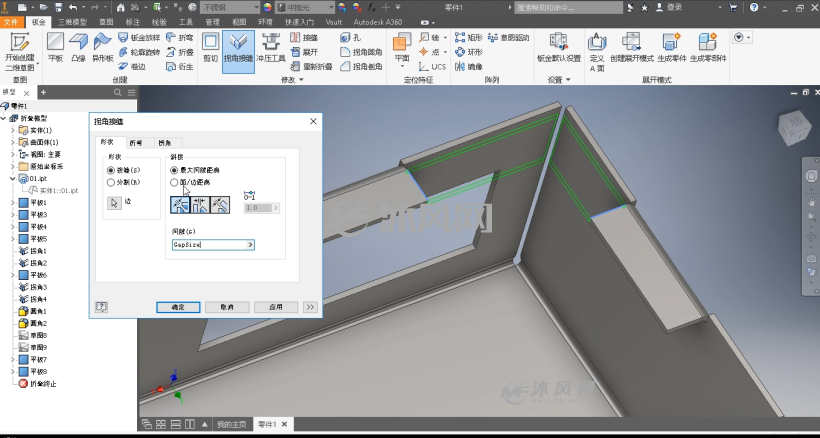Click the 衍生 (Derive) tool
This screenshot has width=820, height=438.
click(179, 66)
